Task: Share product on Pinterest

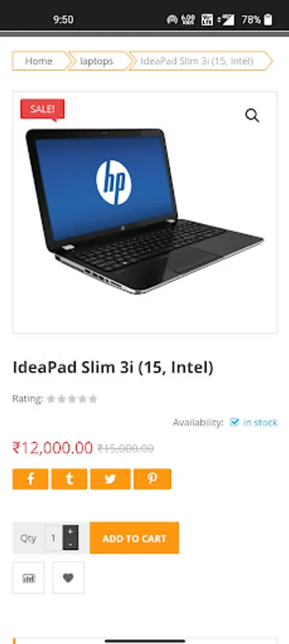Action: click(x=152, y=479)
